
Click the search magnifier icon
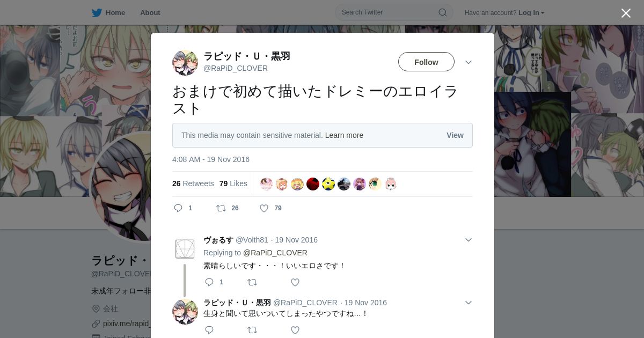pos(443,12)
